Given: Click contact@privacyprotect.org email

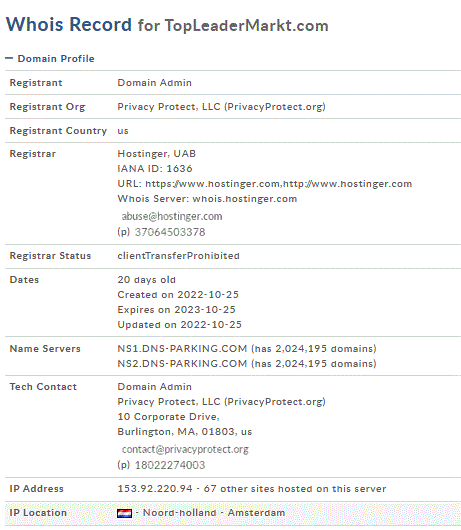Looking at the screenshot, I should (185, 450).
